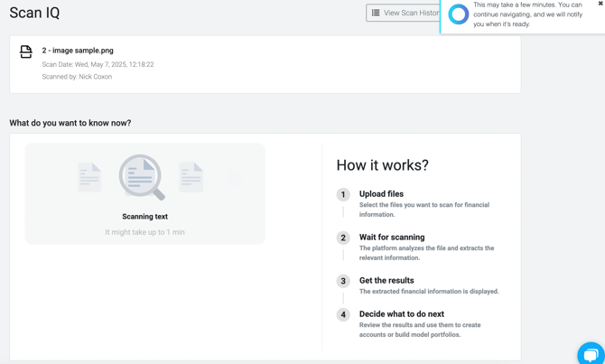Click the 'Scan IQ' page heading
This screenshot has width=605, height=364.
point(34,13)
